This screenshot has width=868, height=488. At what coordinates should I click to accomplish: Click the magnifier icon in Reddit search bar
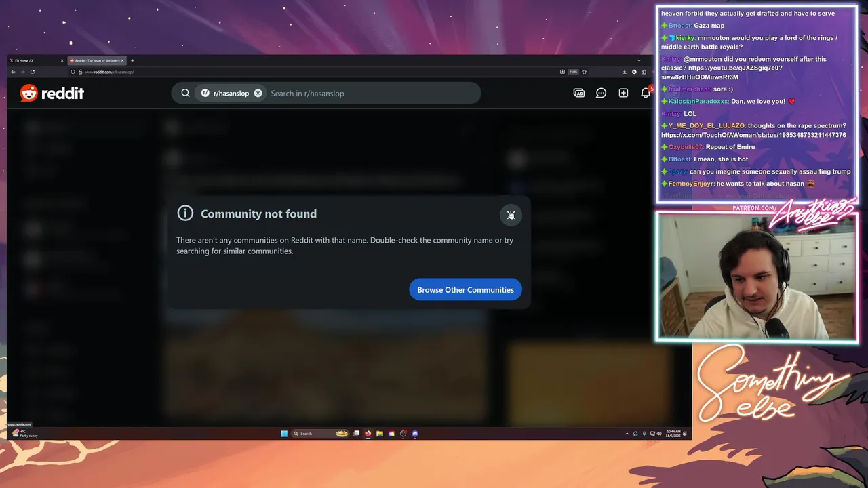[185, 93]
